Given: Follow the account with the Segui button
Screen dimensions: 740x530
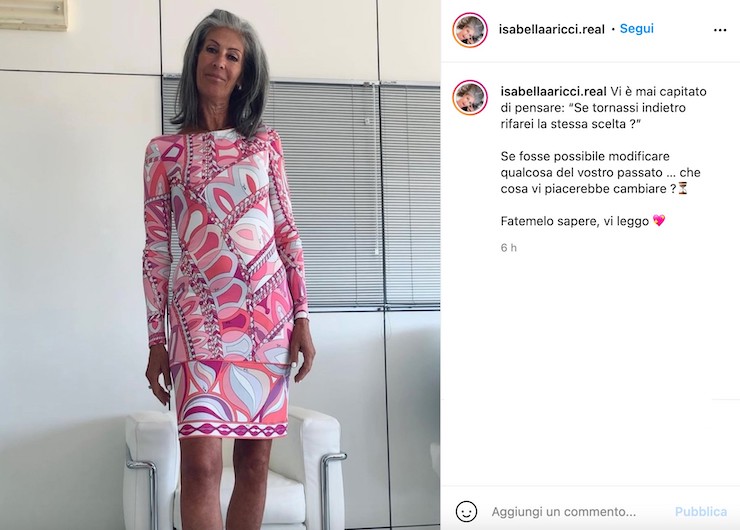Looking at the screenshot, I should 637,28.
